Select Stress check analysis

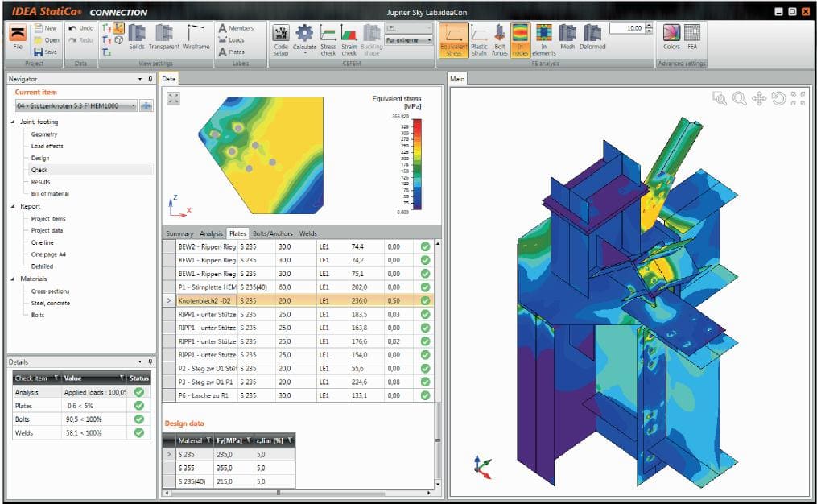pyautogui.click(x=328, y=40)
